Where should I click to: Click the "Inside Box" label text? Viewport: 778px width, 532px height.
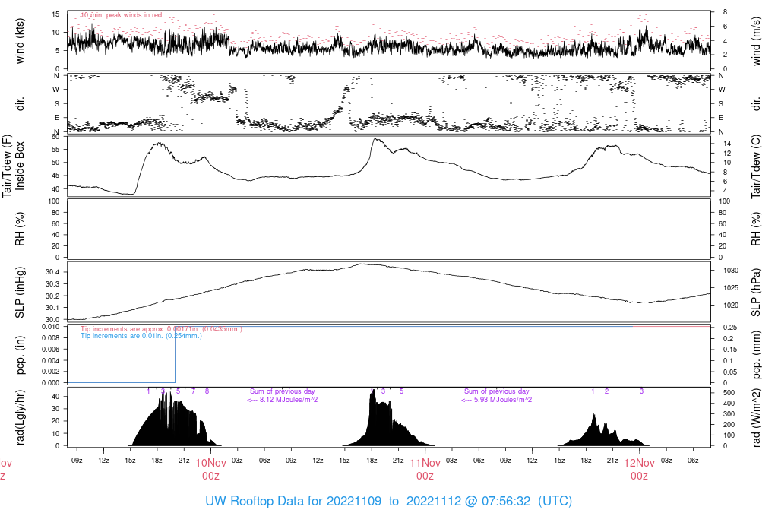[x=20, y=166]
